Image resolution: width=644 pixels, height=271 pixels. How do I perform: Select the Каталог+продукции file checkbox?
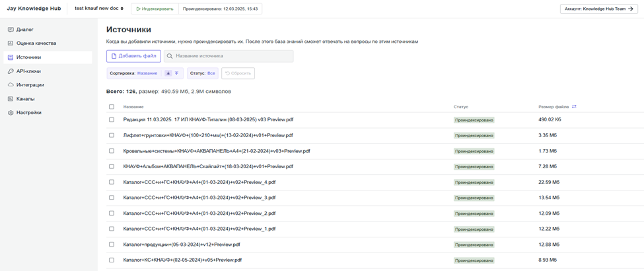[x=112, y=245]
